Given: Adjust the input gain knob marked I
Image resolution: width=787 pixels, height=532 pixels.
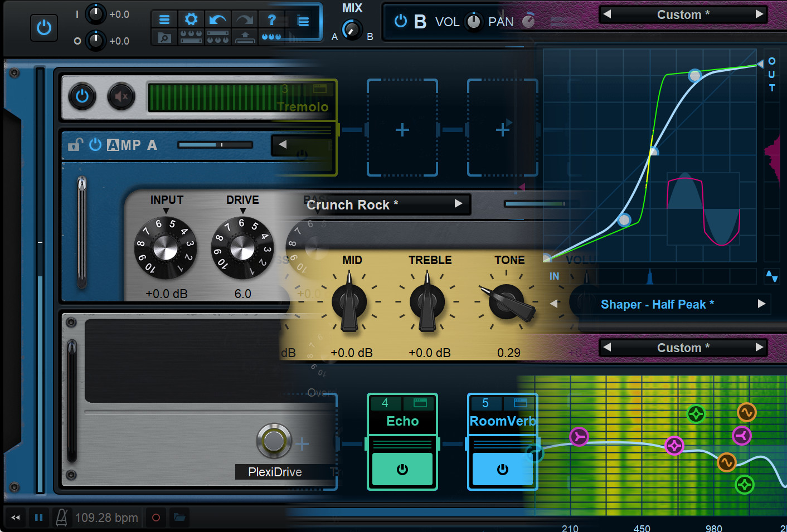Looking at the screenshot, I should [96, 14].
